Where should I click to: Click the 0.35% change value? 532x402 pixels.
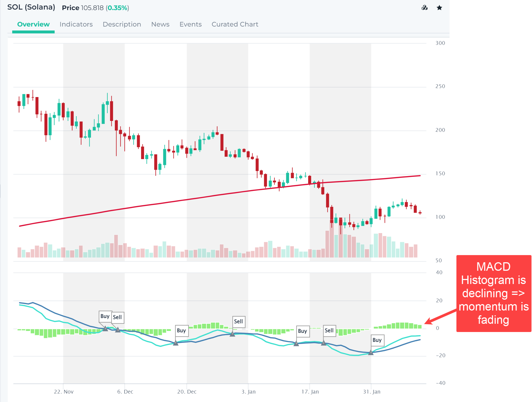(x=117, y=8)
